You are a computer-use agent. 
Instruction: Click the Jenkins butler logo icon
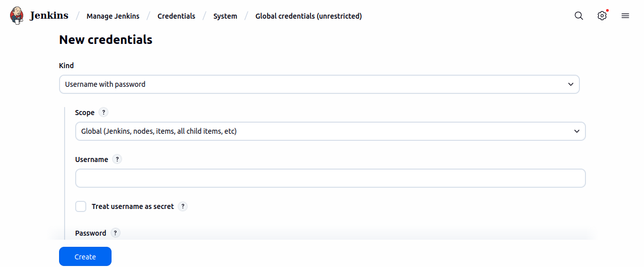[x=17, y=16]
